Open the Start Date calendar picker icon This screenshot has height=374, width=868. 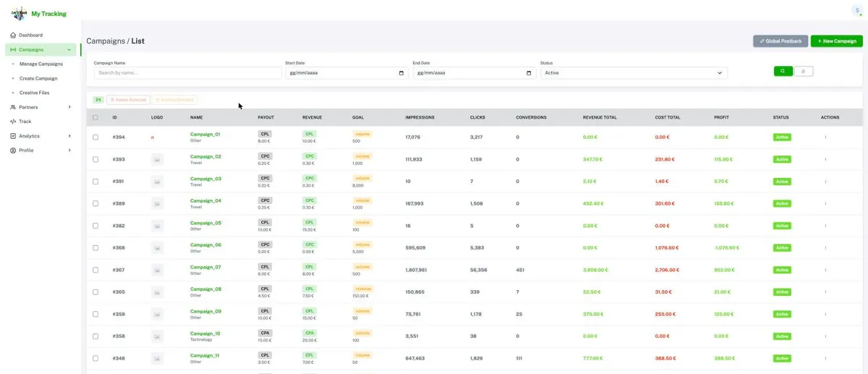tap(401, 73)
